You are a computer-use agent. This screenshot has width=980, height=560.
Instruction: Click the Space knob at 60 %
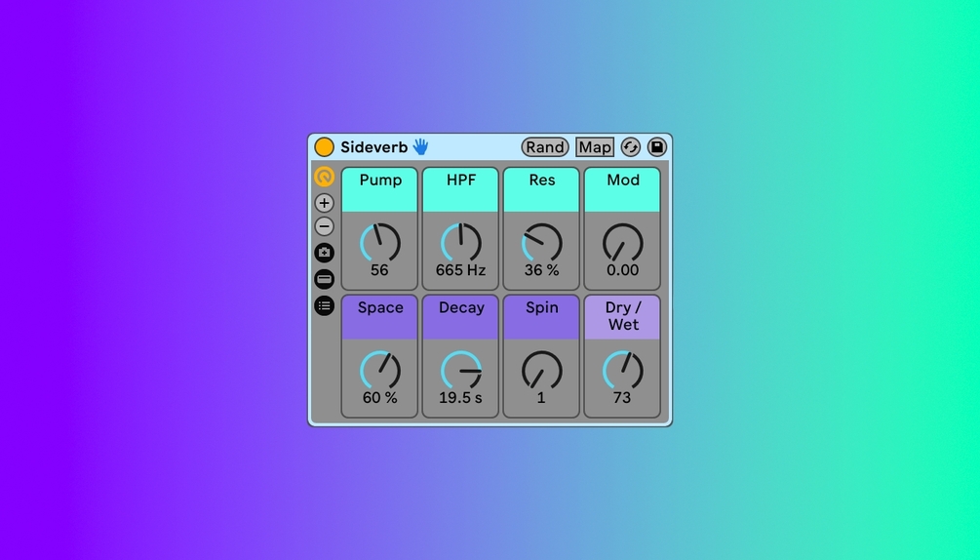click(x=379, y=371)
